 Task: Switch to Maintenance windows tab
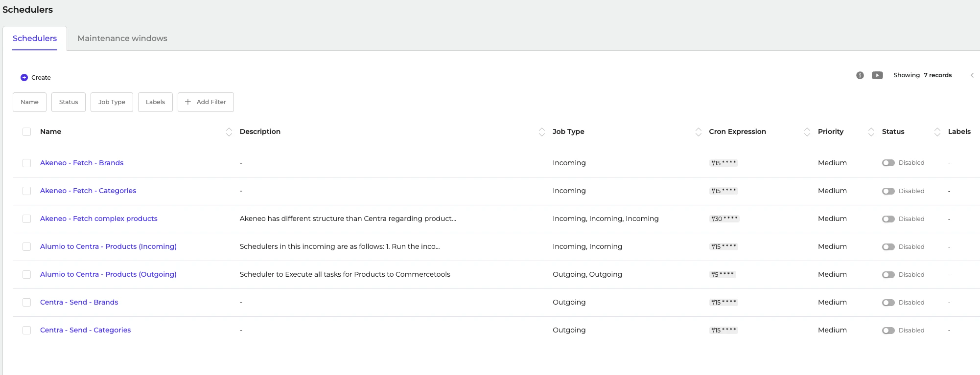(122, 38)
